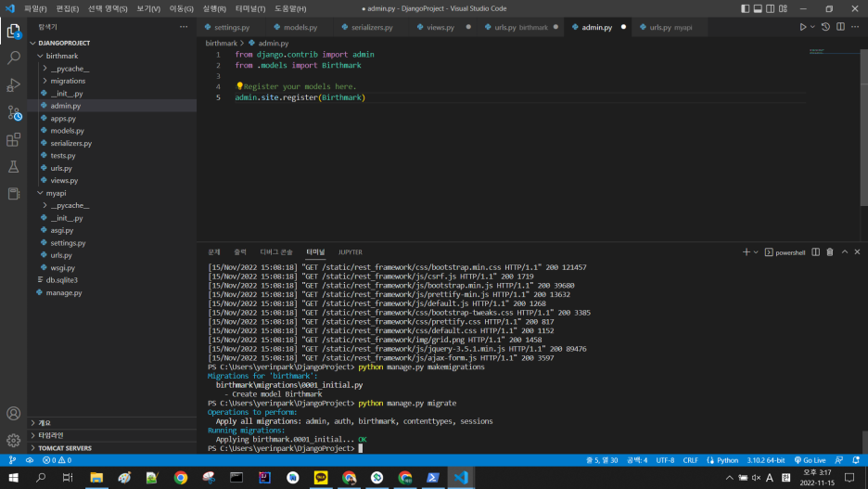This screenshot has width=868, height=489.
Task: Open errors and warnings count in status bar
Action: click(x=57, y=460)
